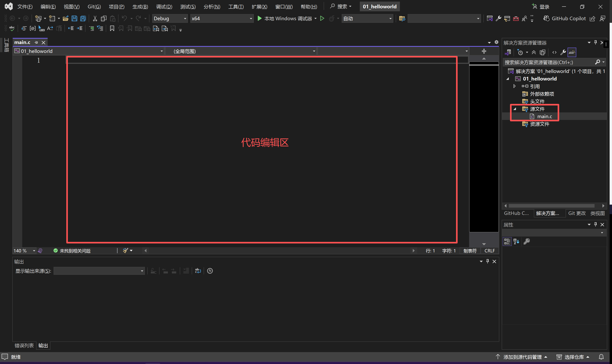Click the editor settings gear icon

(x=496, y=42)
